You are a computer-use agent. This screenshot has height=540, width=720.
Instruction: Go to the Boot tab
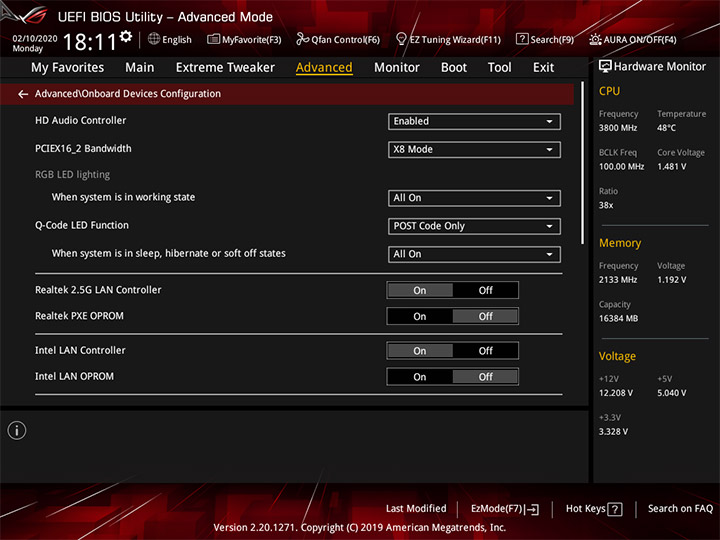pyautogui.click(x=454, y=67)
